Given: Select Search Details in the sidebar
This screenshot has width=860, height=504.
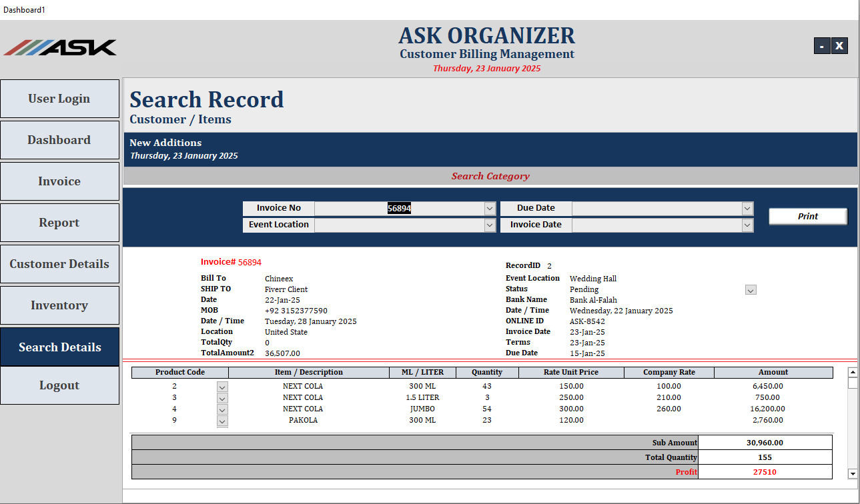Looking at the screenshot, I should (59, 347).
